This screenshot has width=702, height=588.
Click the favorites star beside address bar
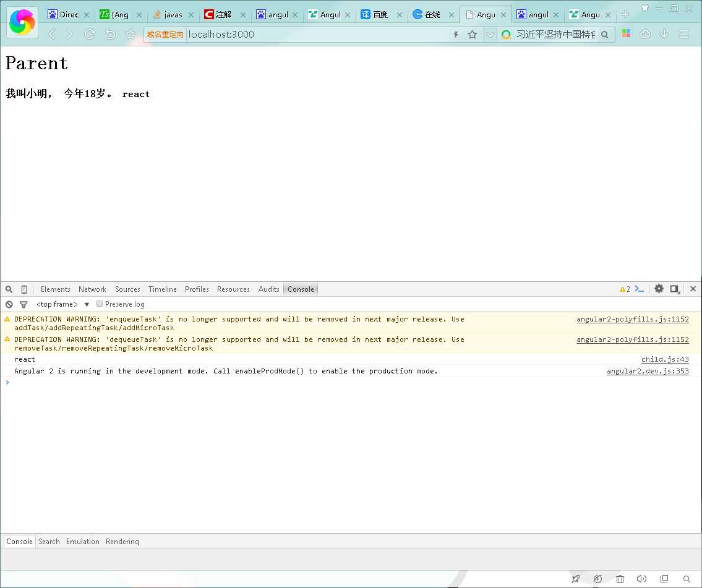point(131,35)
